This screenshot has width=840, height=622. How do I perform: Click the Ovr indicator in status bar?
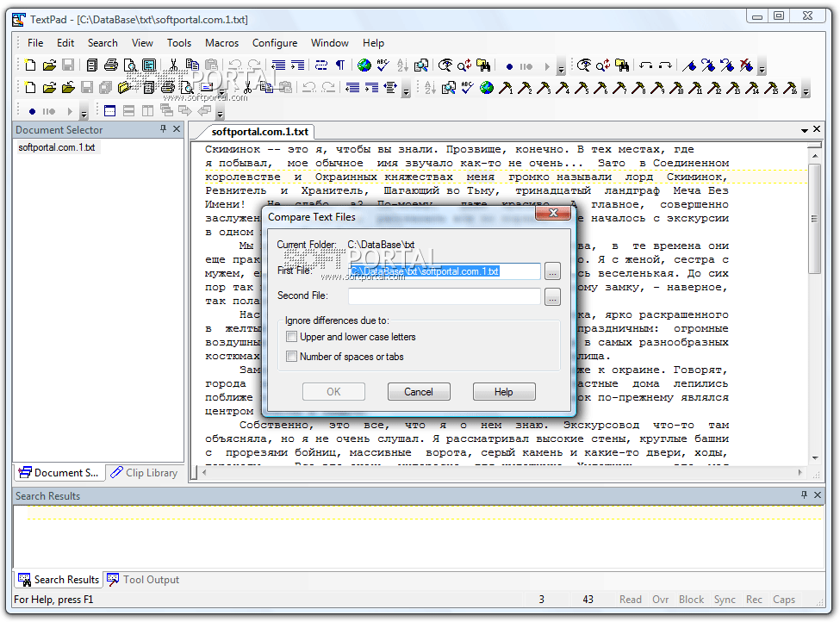tap(661, 600)
